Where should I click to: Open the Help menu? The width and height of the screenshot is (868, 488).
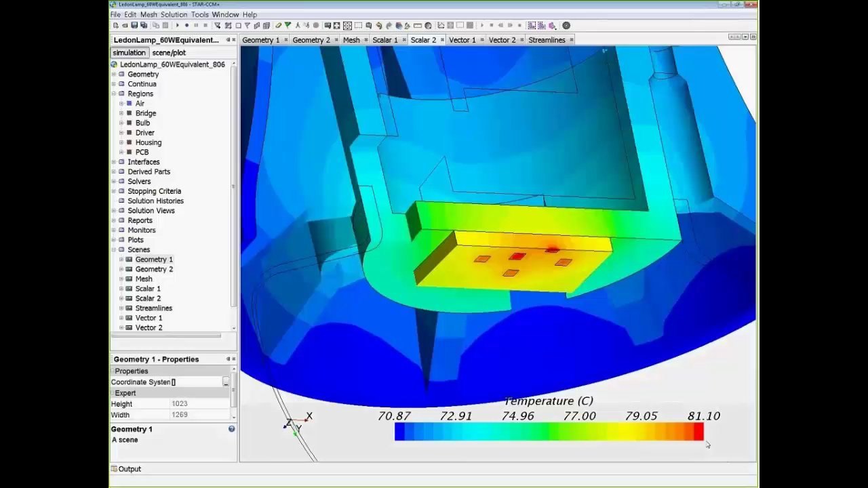tap(250, 14)
